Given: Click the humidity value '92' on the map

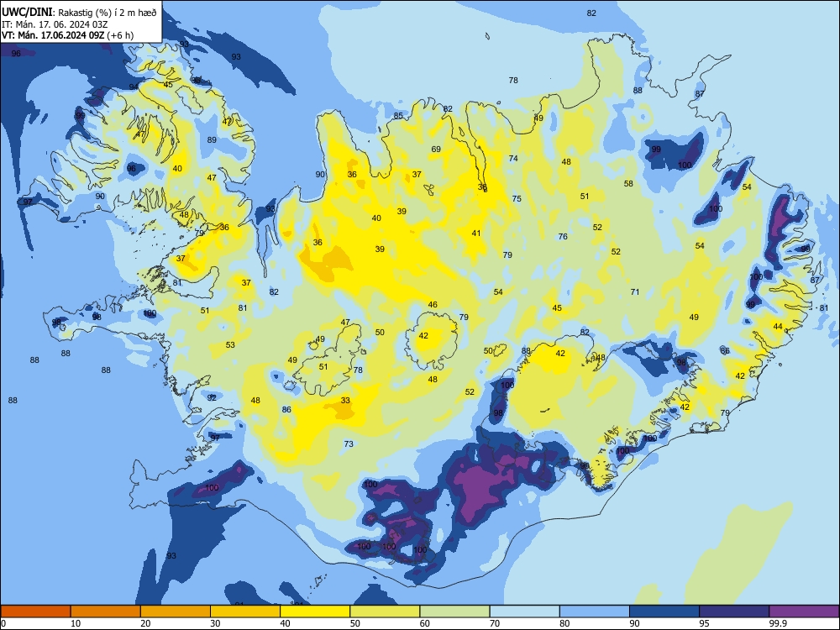Looking at the screenshot, I should pos(213,397).
